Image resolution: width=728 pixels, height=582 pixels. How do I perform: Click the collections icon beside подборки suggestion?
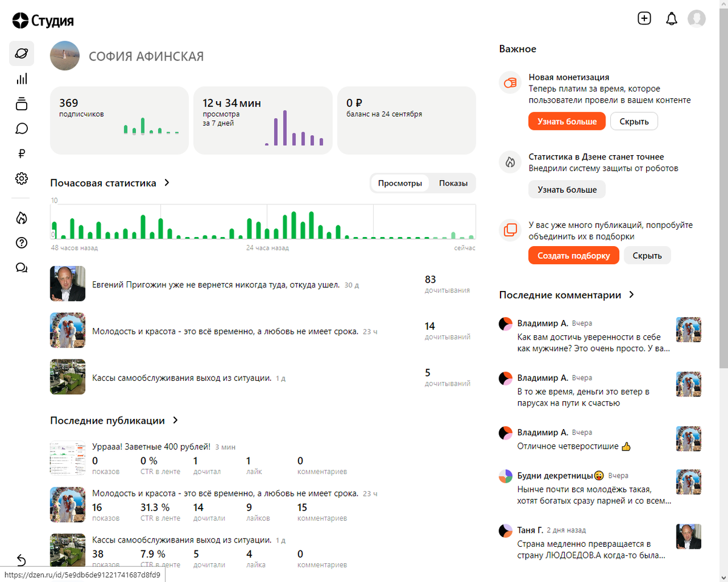click(510, 230)
